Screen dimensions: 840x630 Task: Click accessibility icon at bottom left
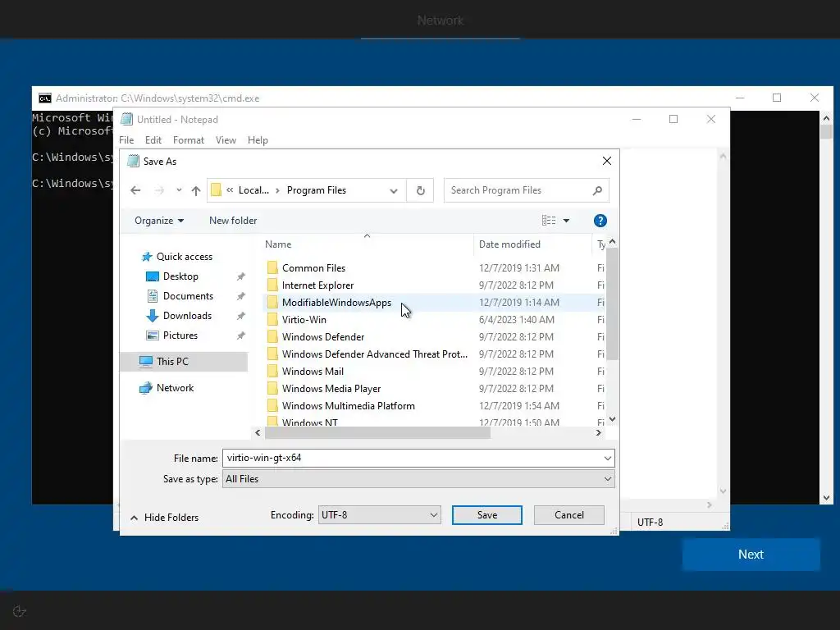pos(20,611)
